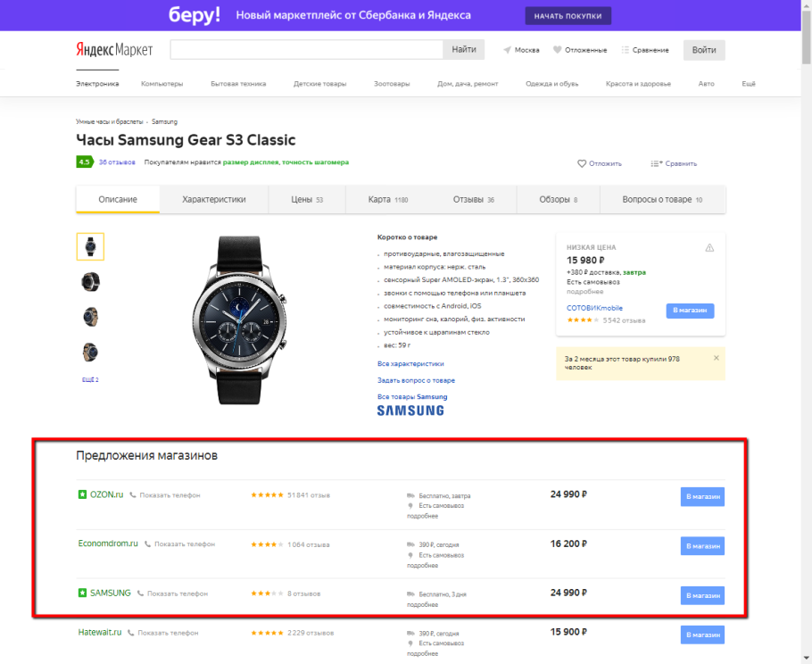This screenshot has height=664, width=812.
Task: Open Сравнение list in header
Action: [x=645, y=50]
